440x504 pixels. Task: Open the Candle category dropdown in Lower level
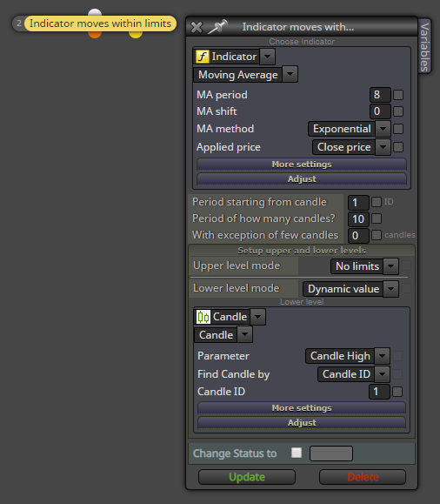[x=257, y=317]
